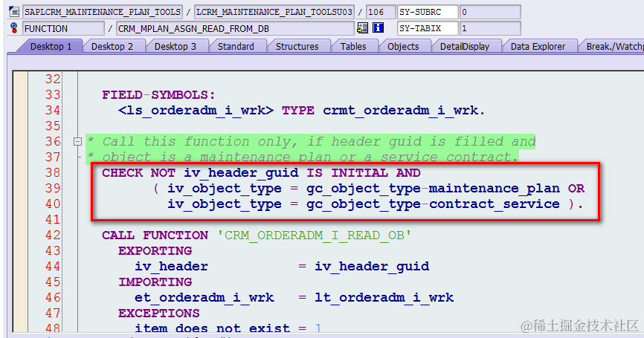644x338 pixels.
Task: Switch to the Desktop 2 tab
Action: coord(112,46)
